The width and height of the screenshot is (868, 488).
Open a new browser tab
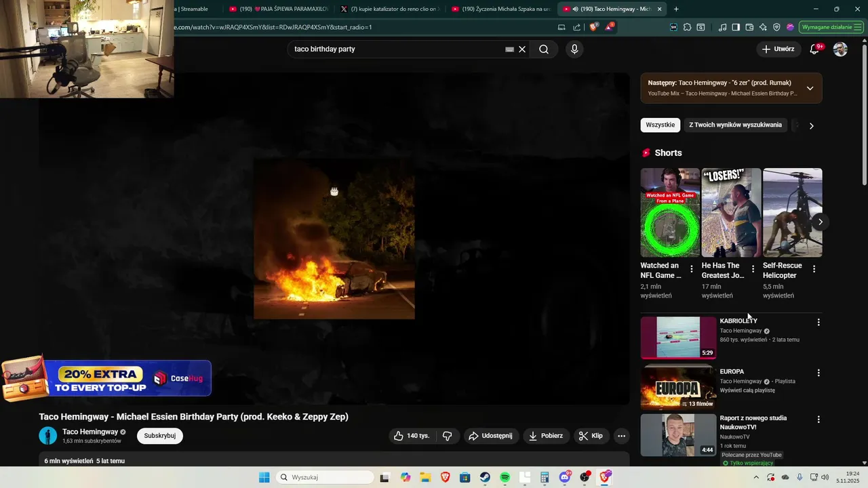point(676,9)
